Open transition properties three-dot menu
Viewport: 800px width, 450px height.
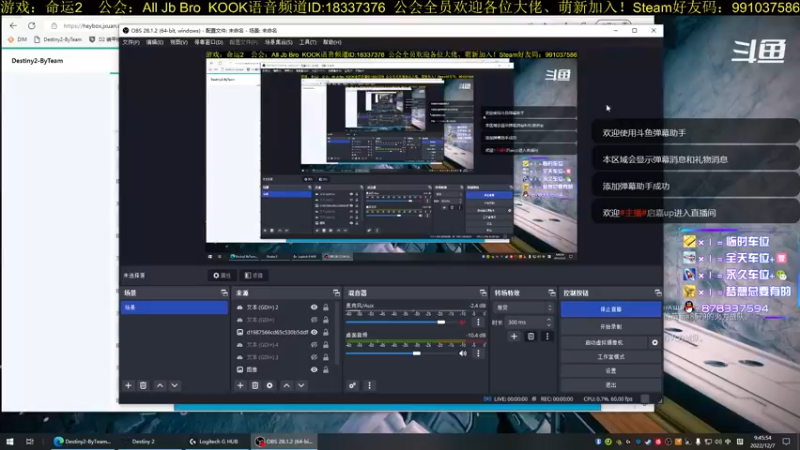(547, 336)
